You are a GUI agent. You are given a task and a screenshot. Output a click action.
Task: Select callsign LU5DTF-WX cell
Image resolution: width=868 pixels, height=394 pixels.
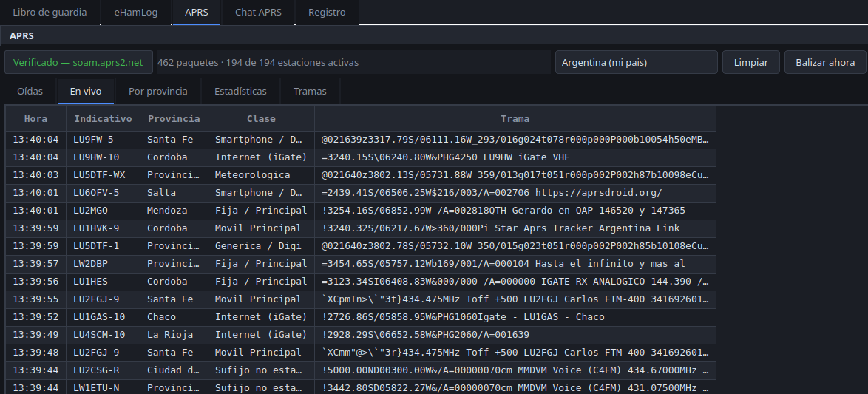tap(103, 175)
